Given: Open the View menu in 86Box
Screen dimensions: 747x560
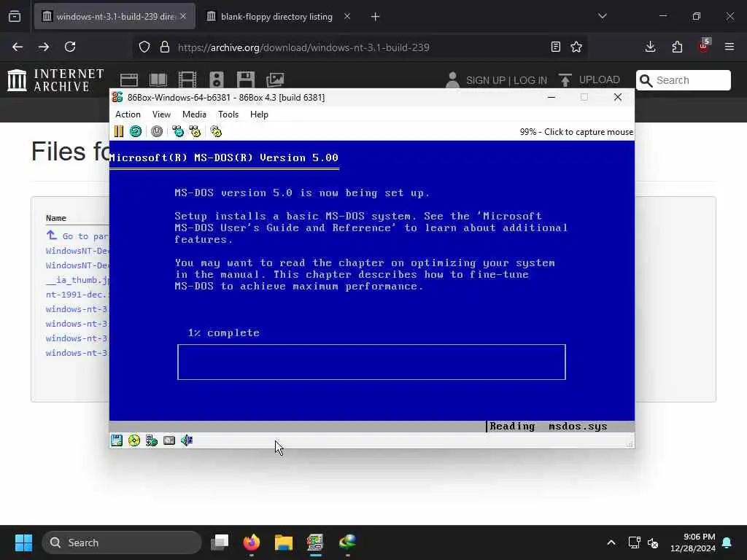Looking at the screenshot, I should click(161, 114).
